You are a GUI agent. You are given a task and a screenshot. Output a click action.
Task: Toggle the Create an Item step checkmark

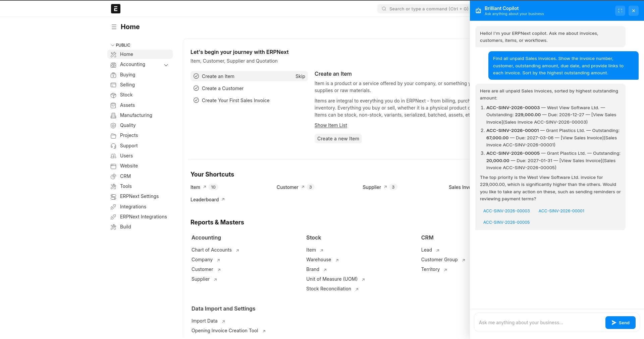196,76
